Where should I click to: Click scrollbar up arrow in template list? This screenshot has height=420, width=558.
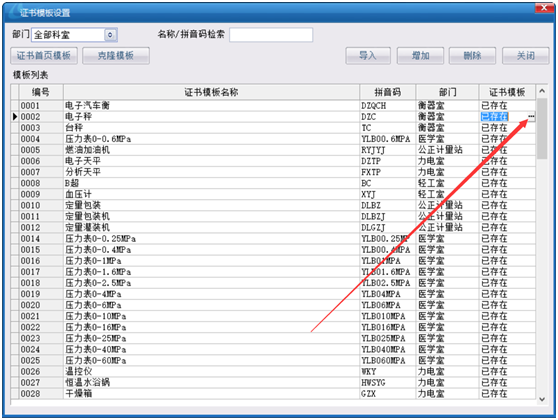tap(542, 91)
